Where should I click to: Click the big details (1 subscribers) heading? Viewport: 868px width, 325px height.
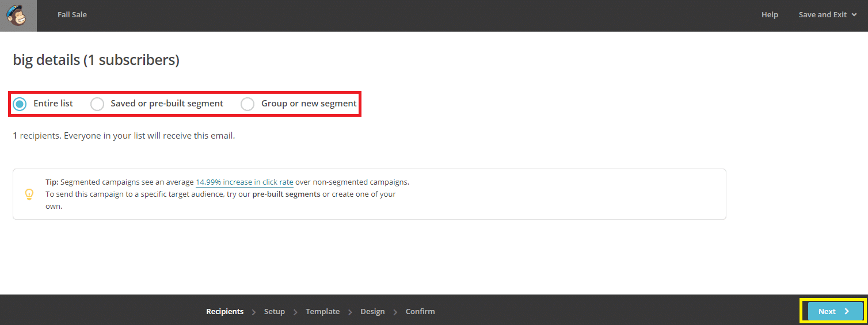click(96, 60)
